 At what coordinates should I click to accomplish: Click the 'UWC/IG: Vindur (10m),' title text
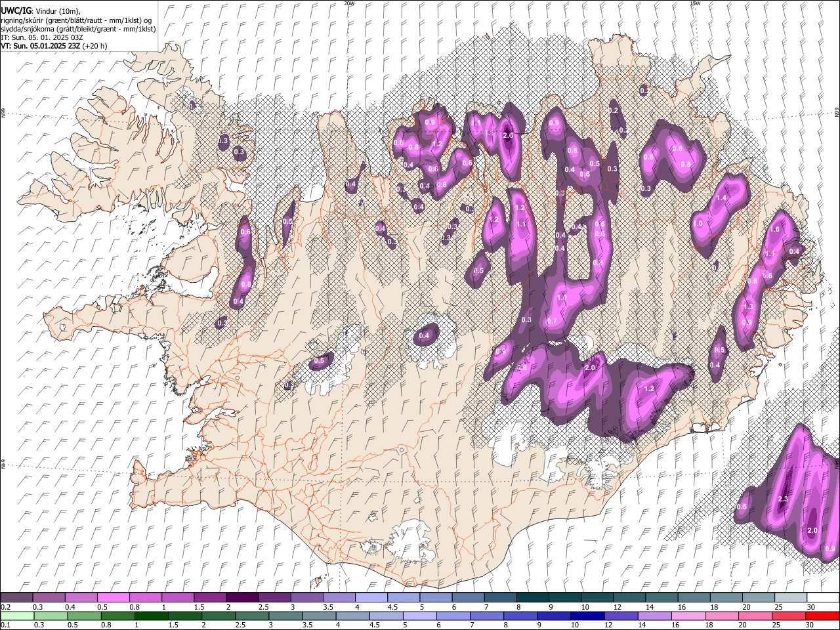coord(41,11)
